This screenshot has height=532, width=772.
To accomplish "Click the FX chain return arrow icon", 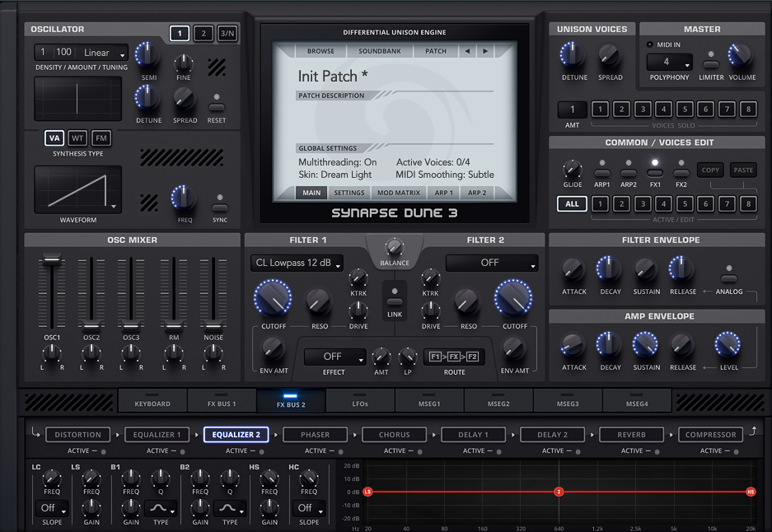I will (753, 431).
